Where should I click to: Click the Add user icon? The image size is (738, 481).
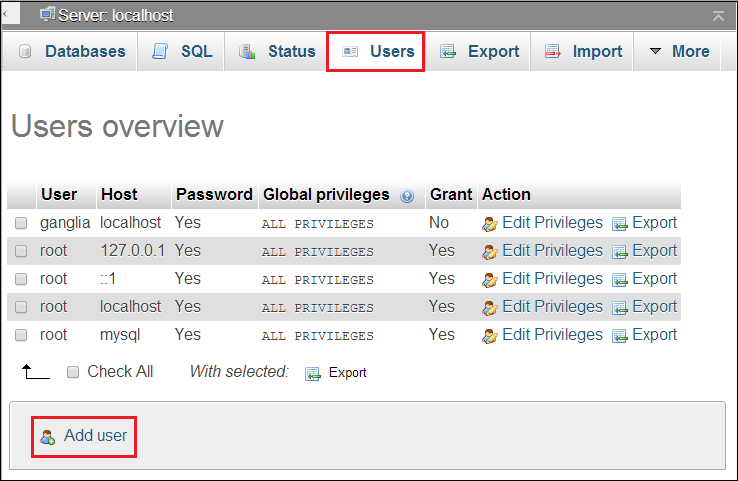click(x=47, y=437)
